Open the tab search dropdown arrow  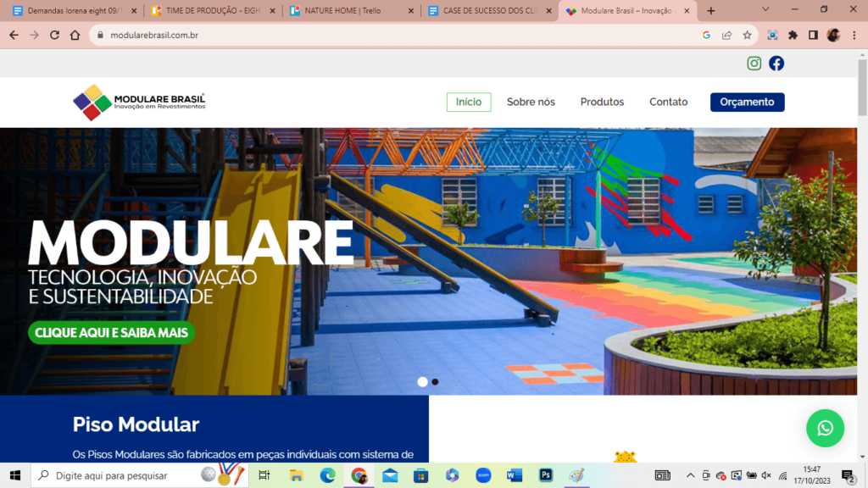click(765, 10)
